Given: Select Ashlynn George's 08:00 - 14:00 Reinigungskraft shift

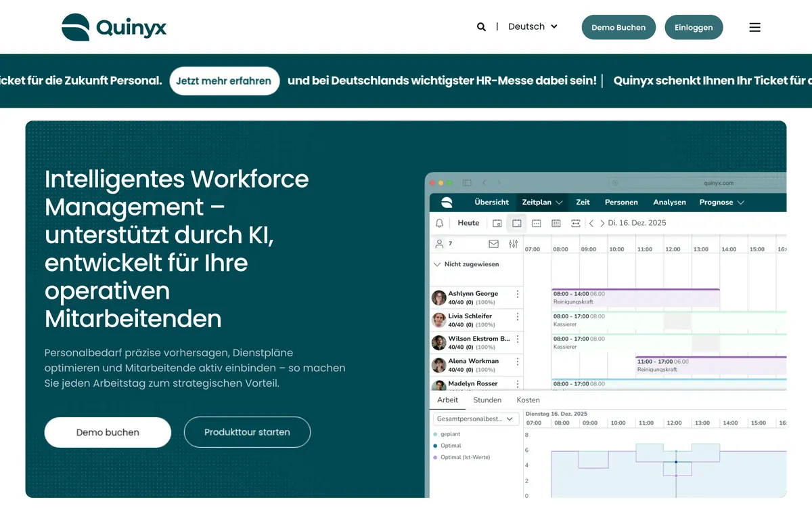Looking at the screenshot, I should coord(635,297).
